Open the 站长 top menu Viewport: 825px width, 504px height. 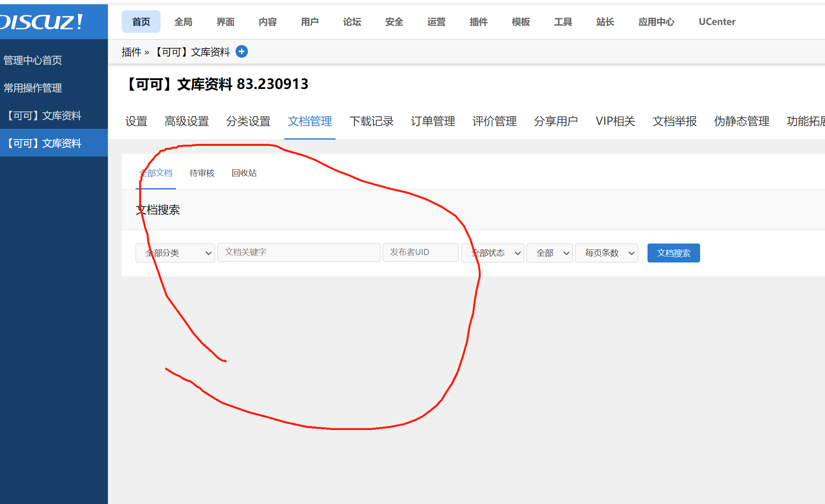click(605, 22)
